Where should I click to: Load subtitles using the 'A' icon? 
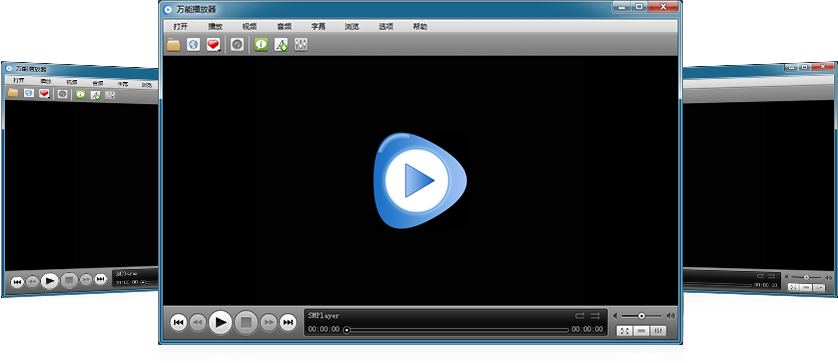coord(281,45)
